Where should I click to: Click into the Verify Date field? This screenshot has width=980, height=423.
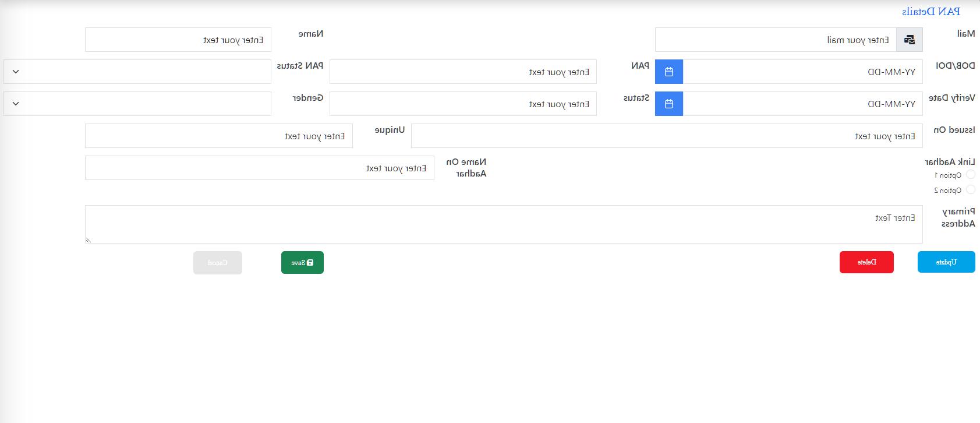click(x=803, y=104)
